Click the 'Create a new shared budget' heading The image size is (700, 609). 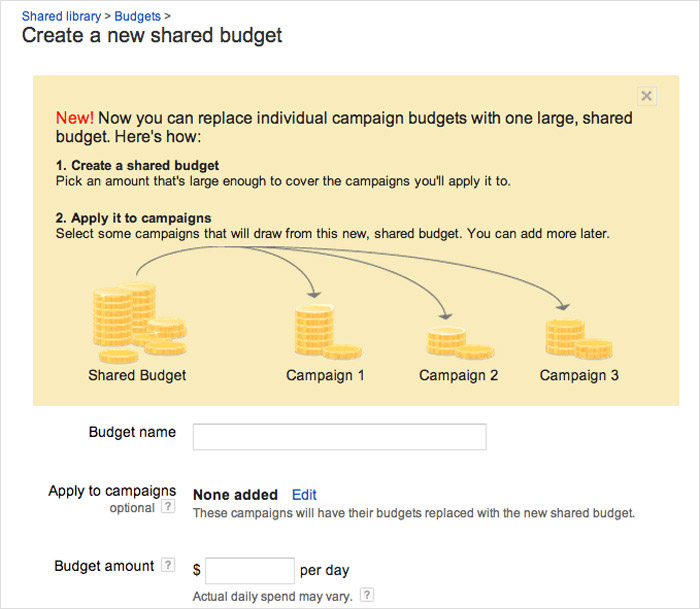[x=152, y=35]
